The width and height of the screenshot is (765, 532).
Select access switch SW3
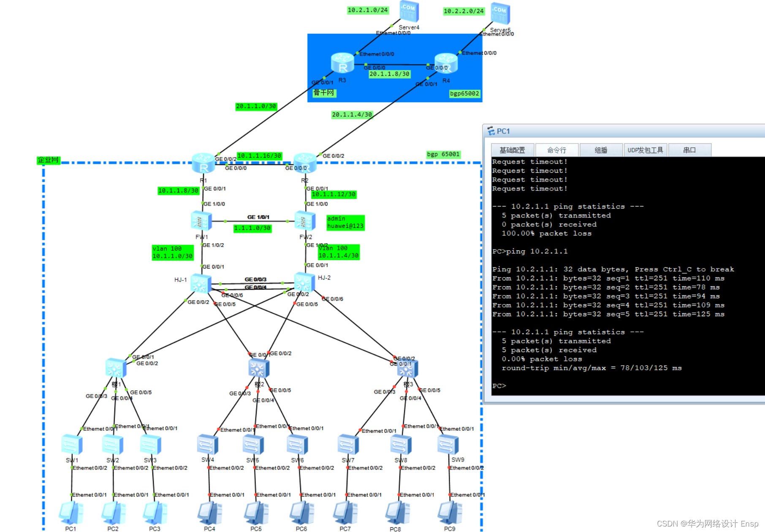pyautogui.click(x=151, y=445)
